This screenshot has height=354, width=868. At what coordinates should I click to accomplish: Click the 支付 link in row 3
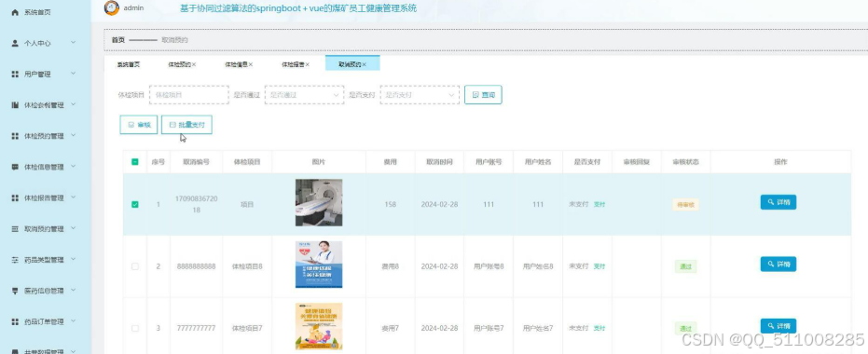(x=599, y=328)
